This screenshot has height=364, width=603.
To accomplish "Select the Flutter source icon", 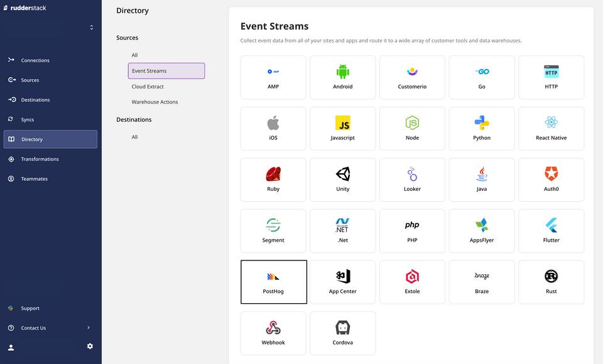I will pyautogui.click(x=551, y=225).
